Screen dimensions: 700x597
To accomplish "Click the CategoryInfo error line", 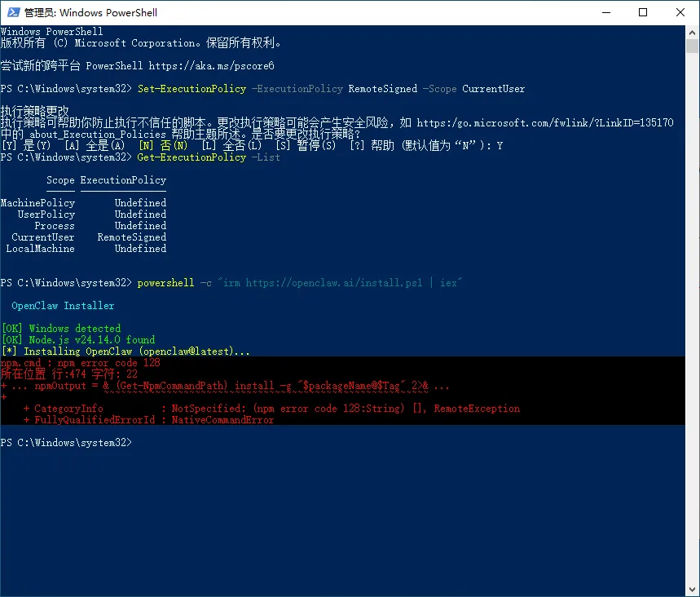I will pyautogui.click(x=272, y=409).
